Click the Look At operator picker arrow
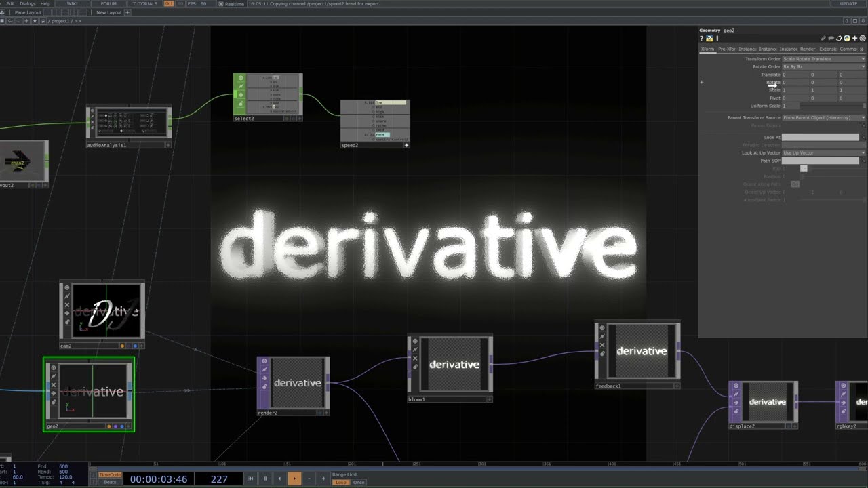This screenshot has width=868, height=488. pos(863,137)
